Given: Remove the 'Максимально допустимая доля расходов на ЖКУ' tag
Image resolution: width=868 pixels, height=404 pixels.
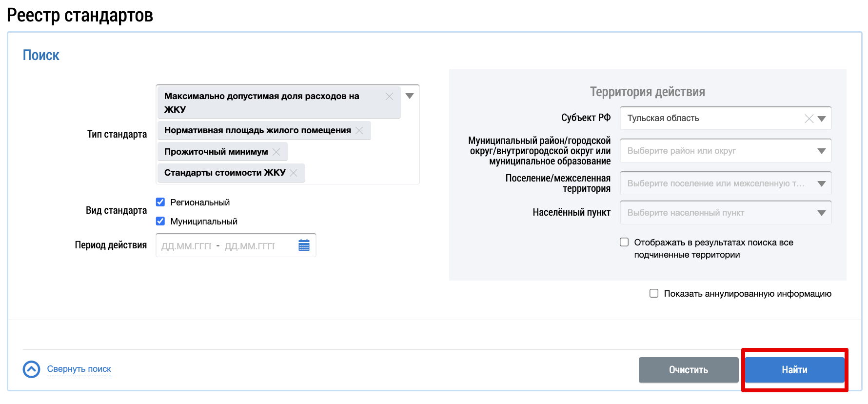Looking at the screenshot, I should pos(389,97).
